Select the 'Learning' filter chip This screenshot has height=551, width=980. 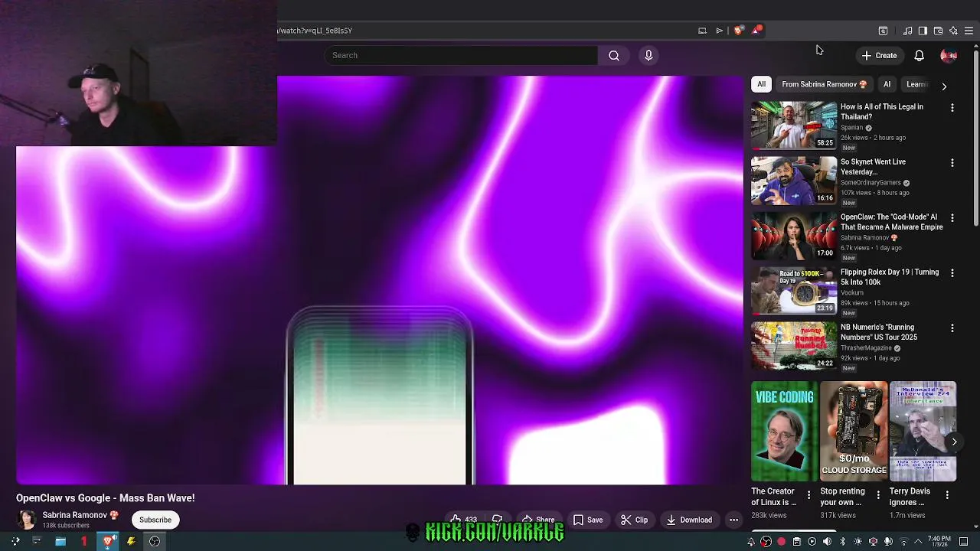click(x=916, y=84)
